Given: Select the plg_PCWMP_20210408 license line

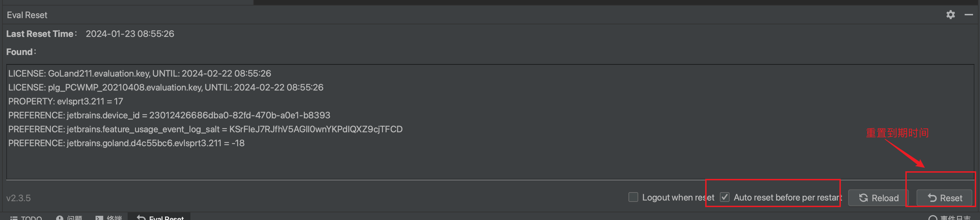Looking at the screenshot, I should point(166,87).
